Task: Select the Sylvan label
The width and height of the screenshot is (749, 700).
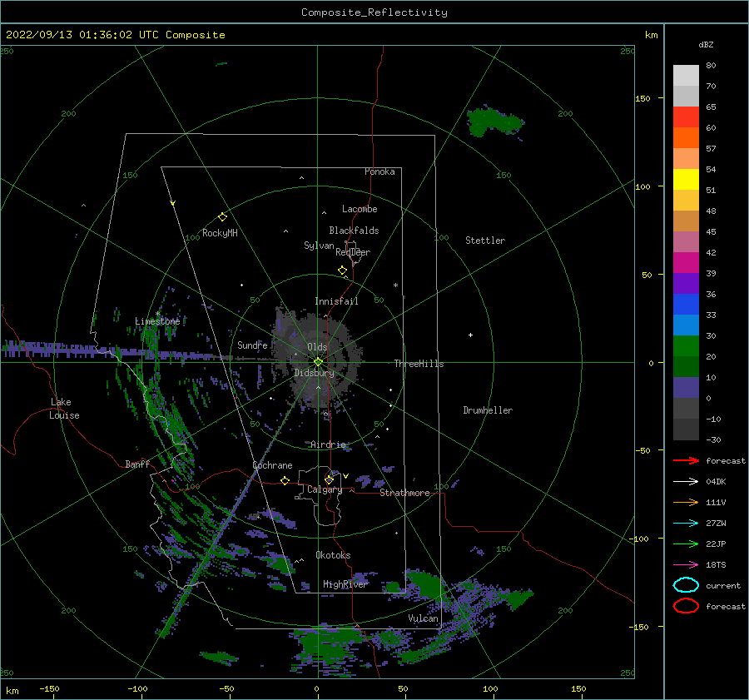Action: (x=319, y=246)
